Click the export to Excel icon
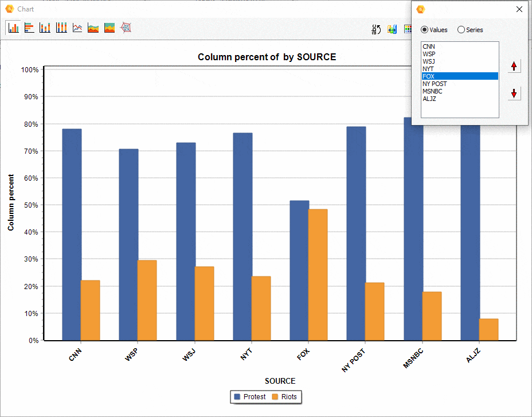This screenshot has height=417, width=532. 392,29
